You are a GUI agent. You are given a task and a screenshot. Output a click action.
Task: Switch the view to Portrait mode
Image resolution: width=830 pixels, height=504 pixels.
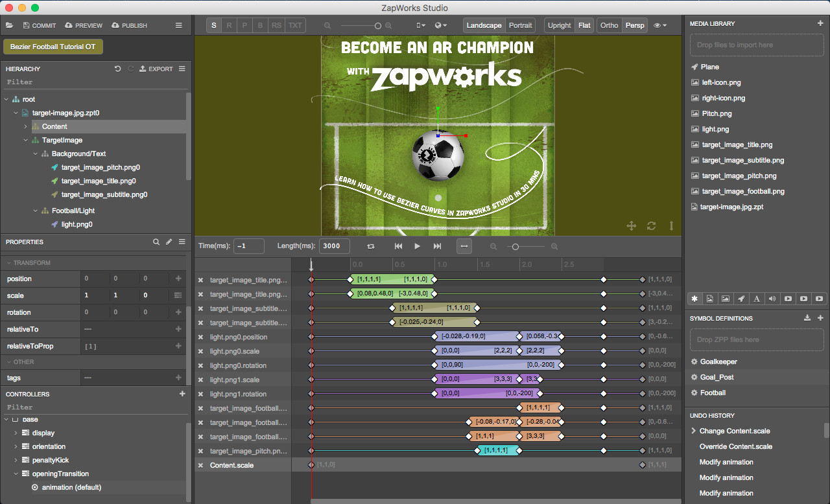click(x=520, y=25)
